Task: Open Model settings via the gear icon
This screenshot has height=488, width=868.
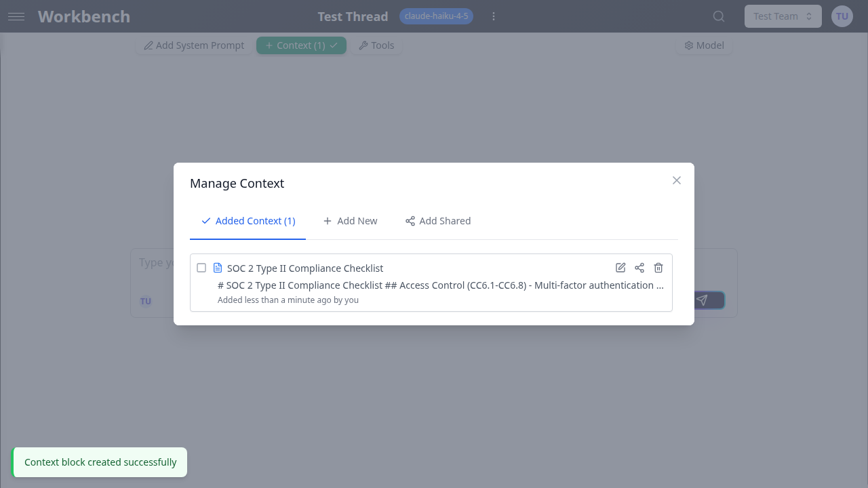Action: point(690,45)
